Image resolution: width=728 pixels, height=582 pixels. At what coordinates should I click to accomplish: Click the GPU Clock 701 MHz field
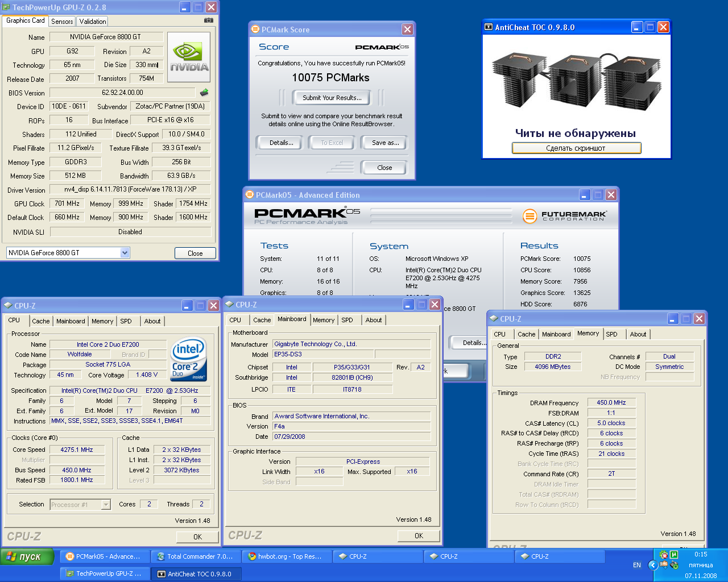coord(67,203)
